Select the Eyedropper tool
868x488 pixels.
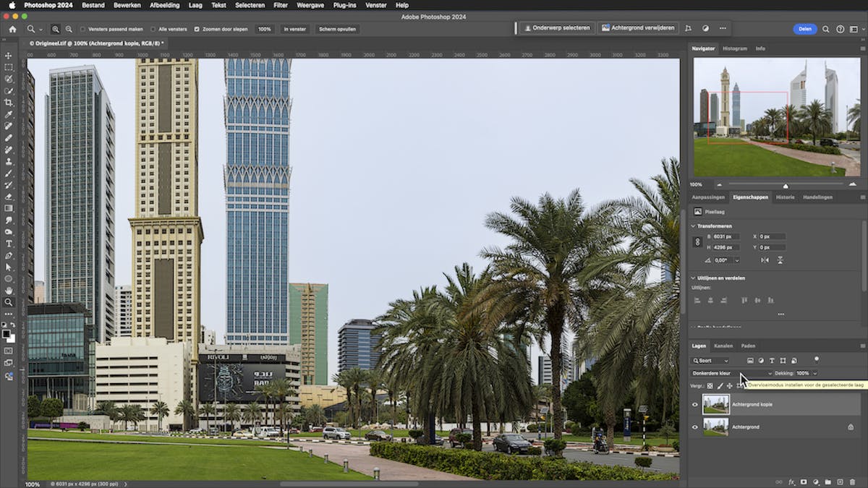tap(9, 114)
